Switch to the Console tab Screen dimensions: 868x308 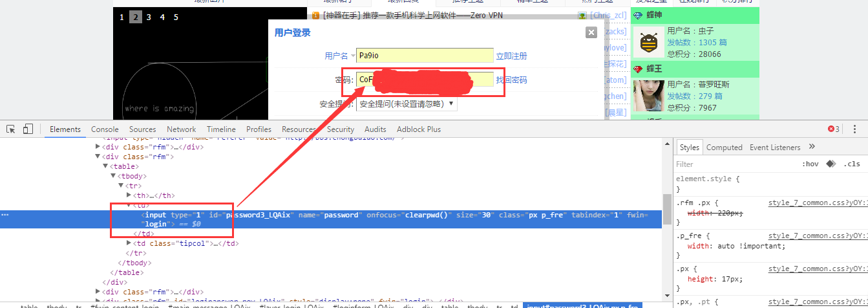pyautogui.click(x=105, y=129)
